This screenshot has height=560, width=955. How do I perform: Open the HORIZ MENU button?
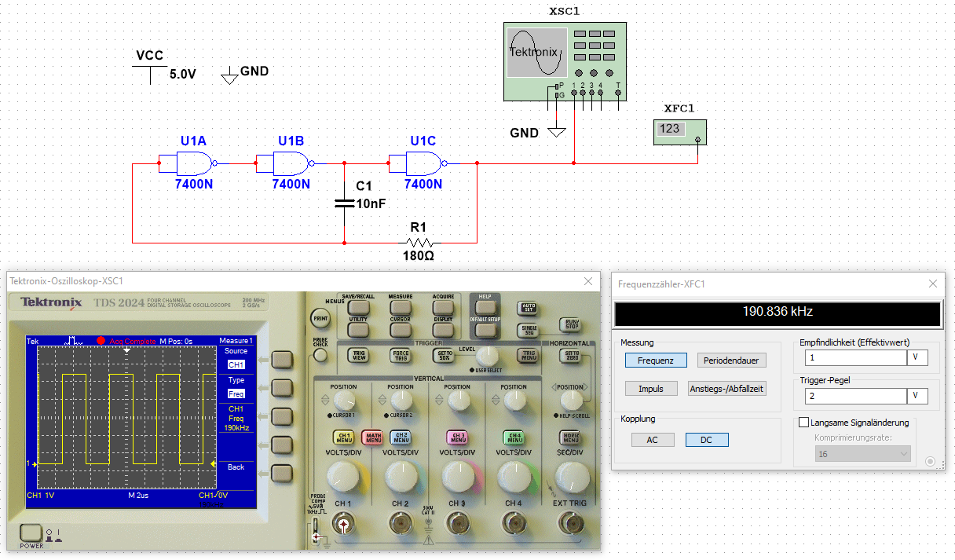[x=570, y=437]
